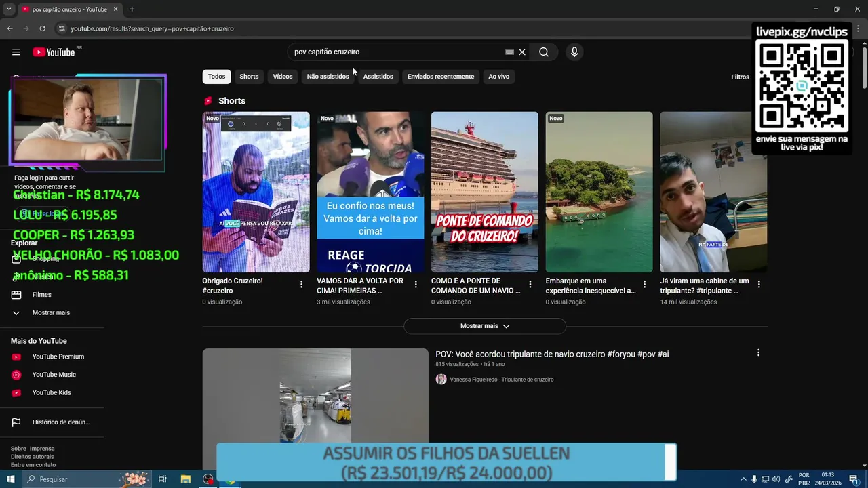
Task: Open the on-screen keyboard icon in search box
Action: point(509,52)
